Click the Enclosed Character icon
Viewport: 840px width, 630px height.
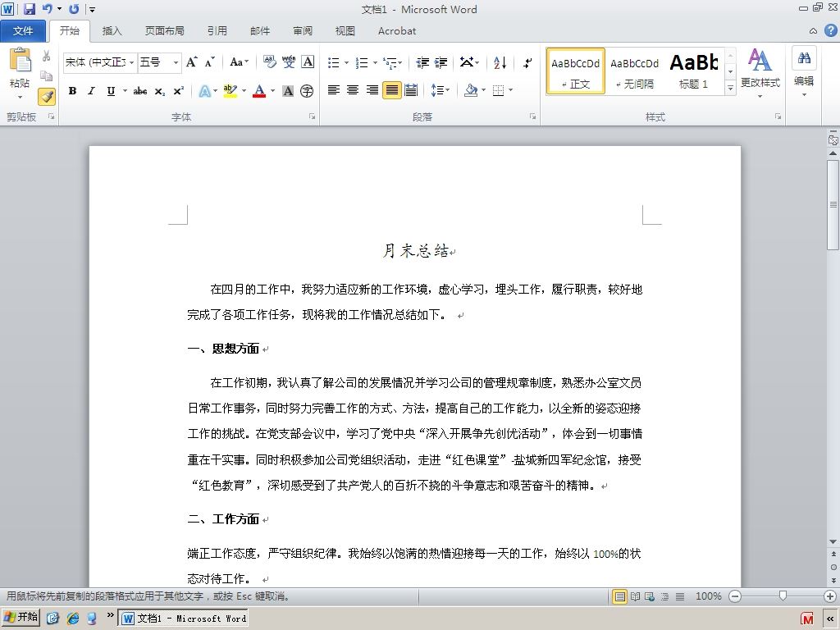click(x=307, y=91)
